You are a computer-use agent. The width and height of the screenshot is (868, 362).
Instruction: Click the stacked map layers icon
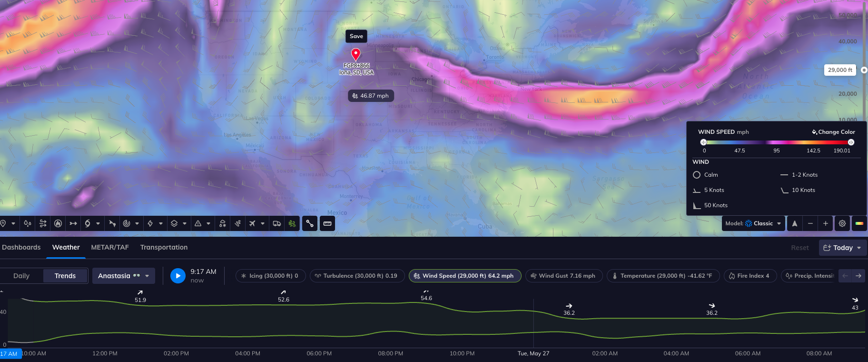(x=174, y=223)
